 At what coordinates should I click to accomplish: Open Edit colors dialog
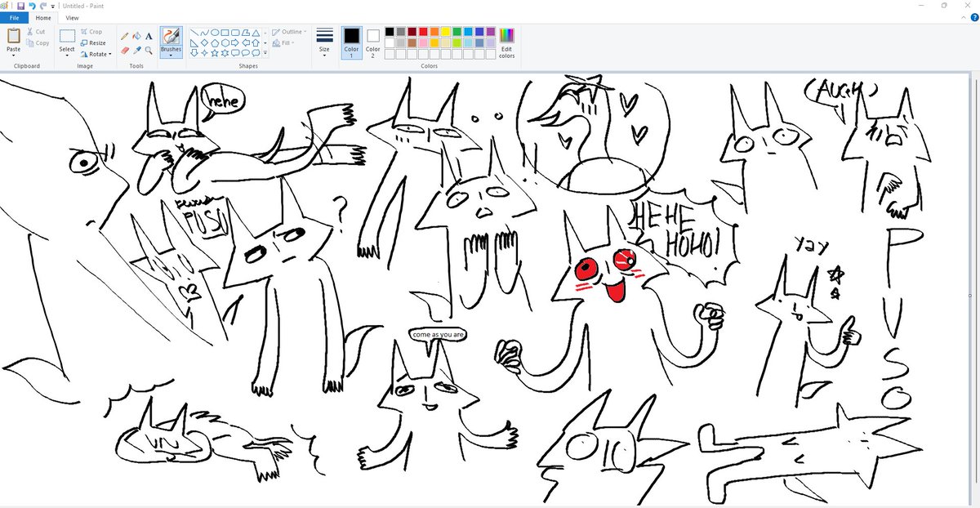506,42
